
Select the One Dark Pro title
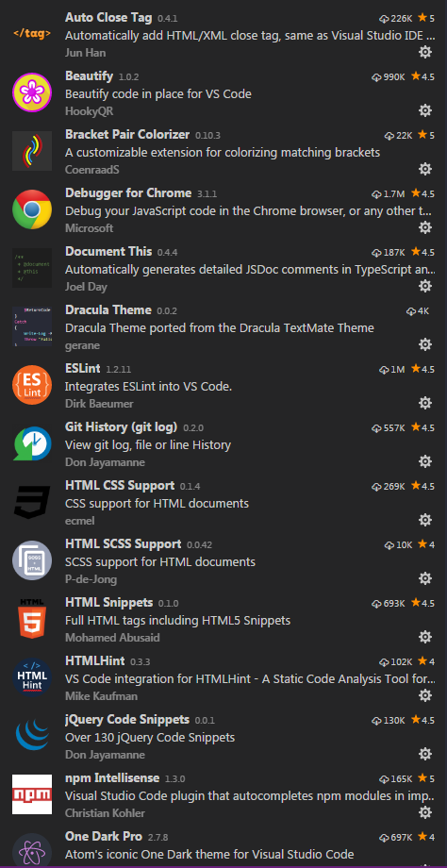104,836
